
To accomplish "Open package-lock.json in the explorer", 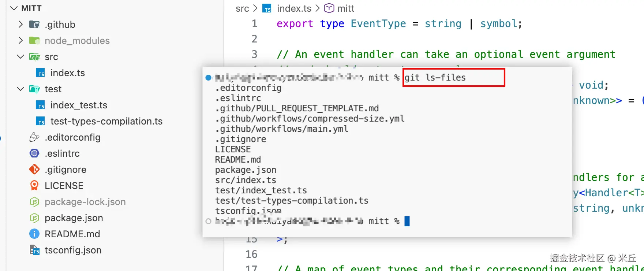I will click(85, 202).
